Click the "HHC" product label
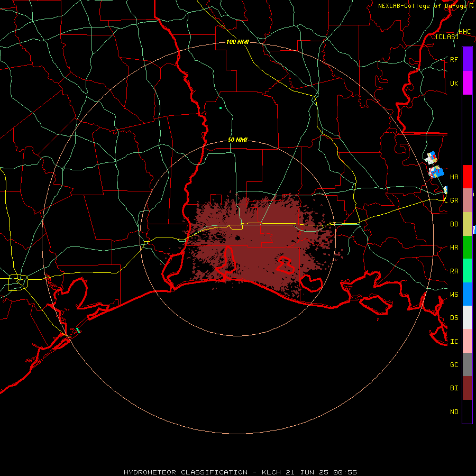 (x=464, y=32)
